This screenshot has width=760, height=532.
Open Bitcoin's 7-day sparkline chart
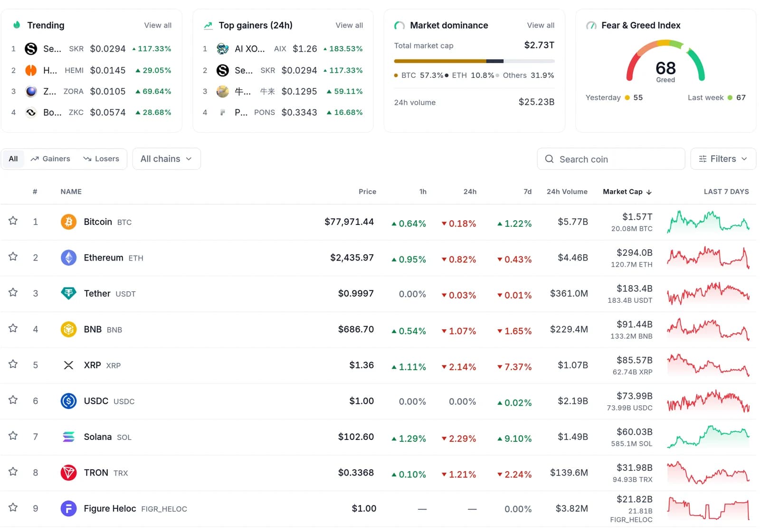pos(708,222)
